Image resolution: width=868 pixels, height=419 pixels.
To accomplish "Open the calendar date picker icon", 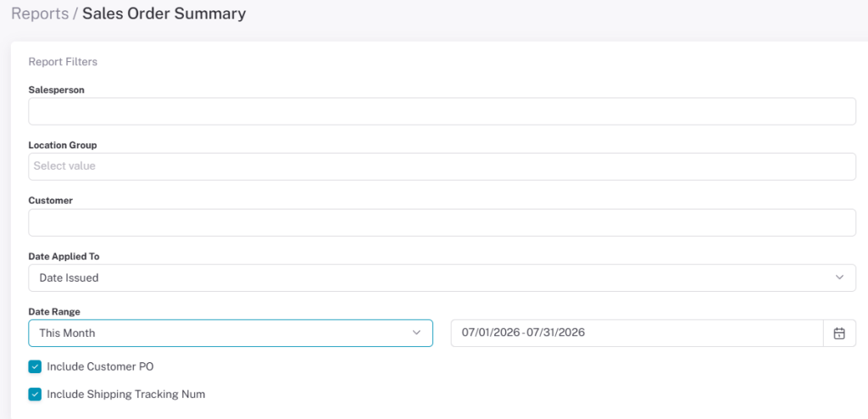I will [839, 333].
